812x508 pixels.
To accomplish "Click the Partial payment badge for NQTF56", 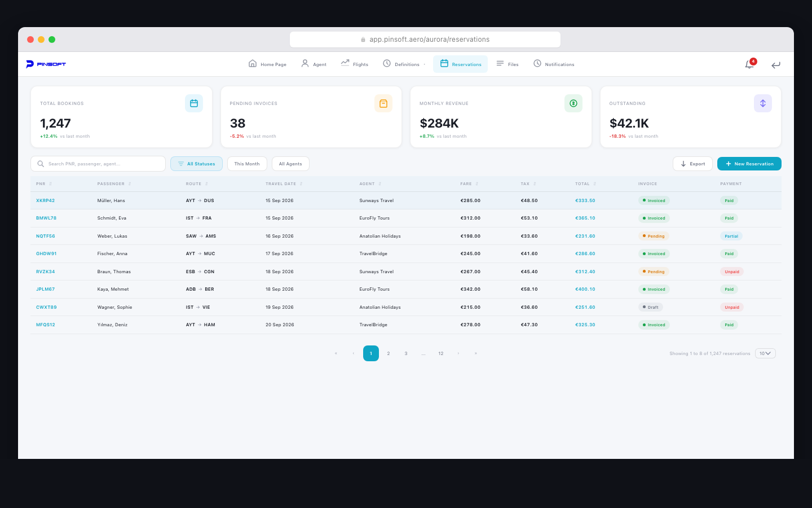I will coord(731,236).
